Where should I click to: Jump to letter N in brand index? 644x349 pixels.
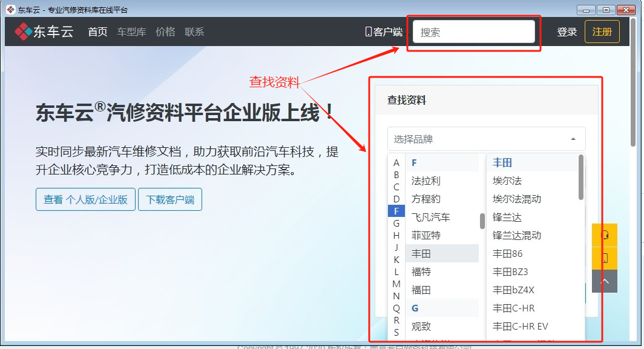pyautogui.click(x=396, y=296)
